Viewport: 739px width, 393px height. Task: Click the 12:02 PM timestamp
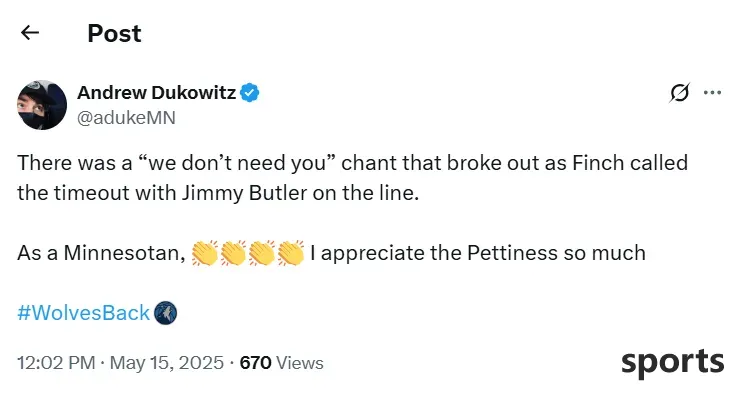[57, 363]
